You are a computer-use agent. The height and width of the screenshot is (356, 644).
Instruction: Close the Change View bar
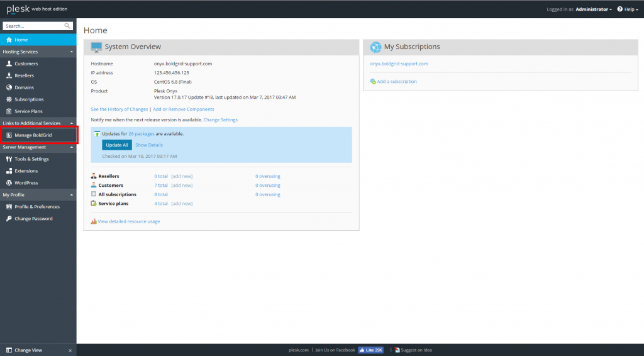tap(70, 350)
